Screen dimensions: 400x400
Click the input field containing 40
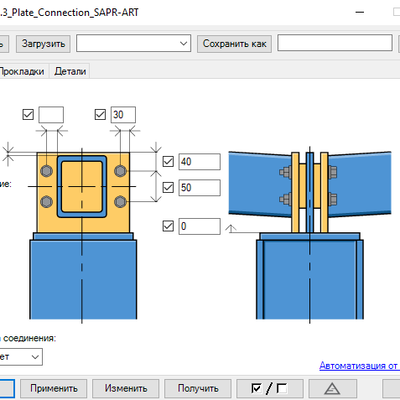pyautogui.click(x=199, y=162)
